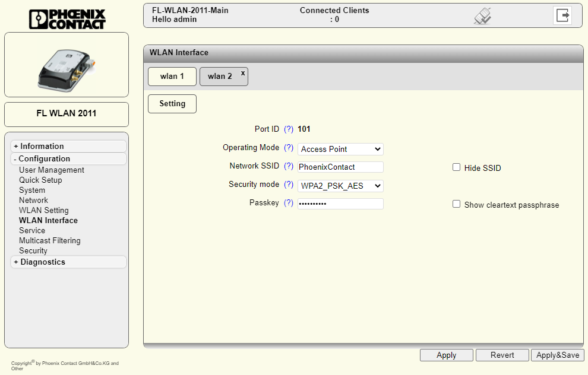Image resolution: width=588 pixels, height=375 pixels.
Task: Click the help icon next to Port ID
Action: pos(289,129)
